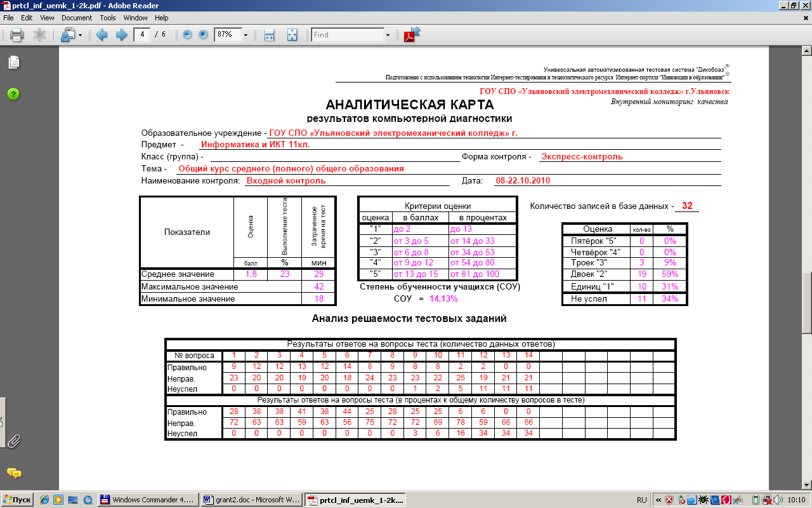The image size is (812, 508).
Task: Open the Attachments paperclip panel
Action: tap(13, 441)
